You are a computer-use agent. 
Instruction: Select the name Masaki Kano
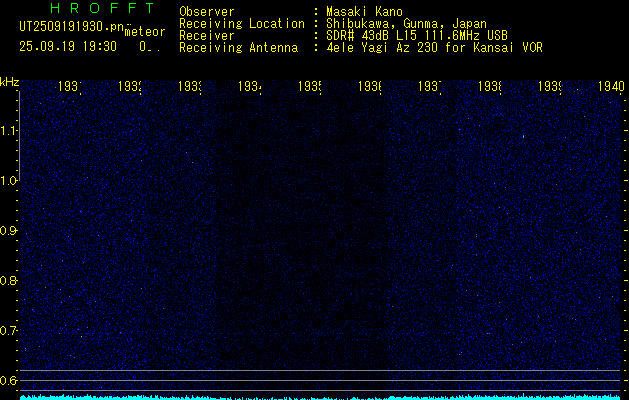coord(364,12)
